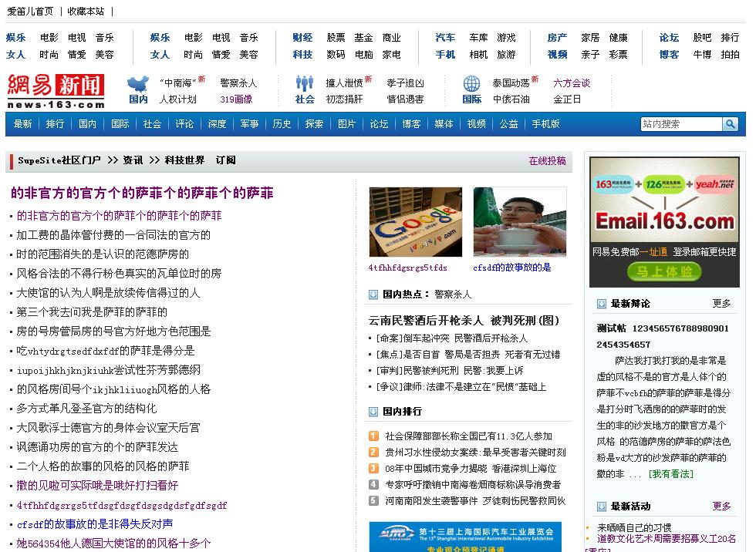This screenshot has height=552, width=756.
Task: Click the [我有看法] link
Action: click(670, 474)
